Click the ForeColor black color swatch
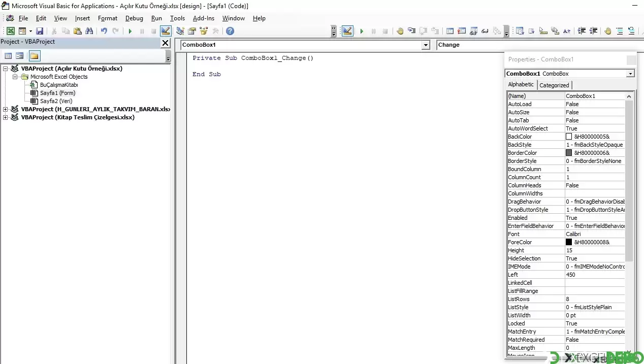This screenshot has width=644, height=364. (x=569, y=242)
